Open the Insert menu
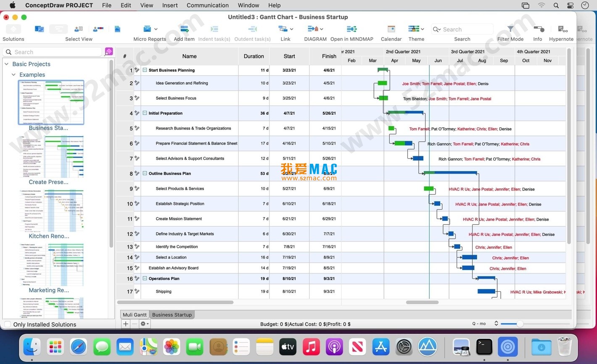This screenshot has height=364, width=597. 170,5
